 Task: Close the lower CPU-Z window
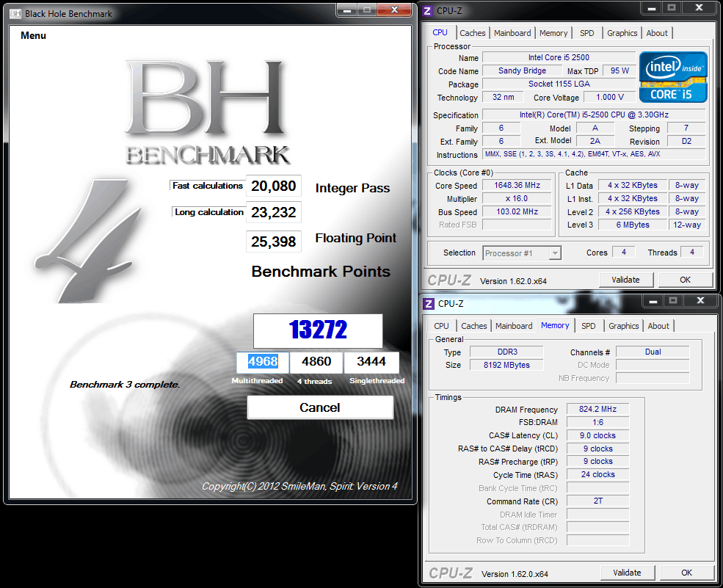pos(700,301)
